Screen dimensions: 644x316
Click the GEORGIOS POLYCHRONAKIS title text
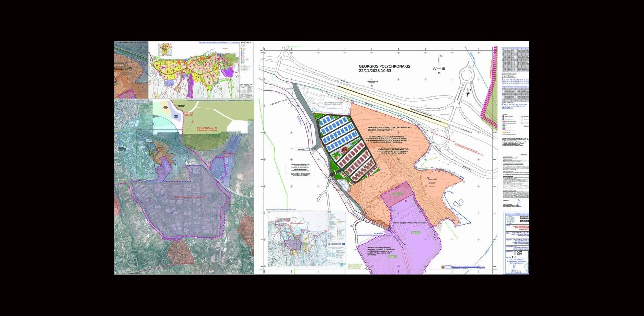click(384, 66)
